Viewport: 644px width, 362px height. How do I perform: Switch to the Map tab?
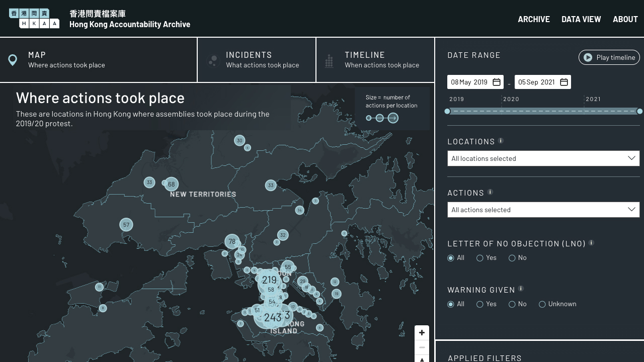(x=98, y=60)
